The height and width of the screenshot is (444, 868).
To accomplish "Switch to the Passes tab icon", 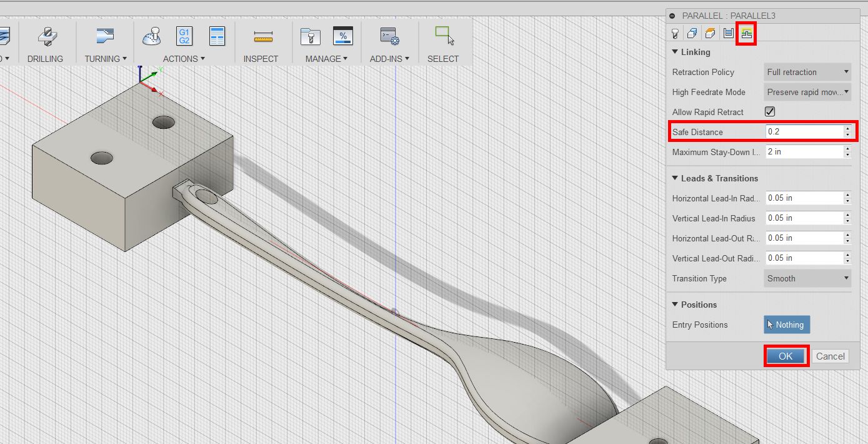I will tap(728, 33).
